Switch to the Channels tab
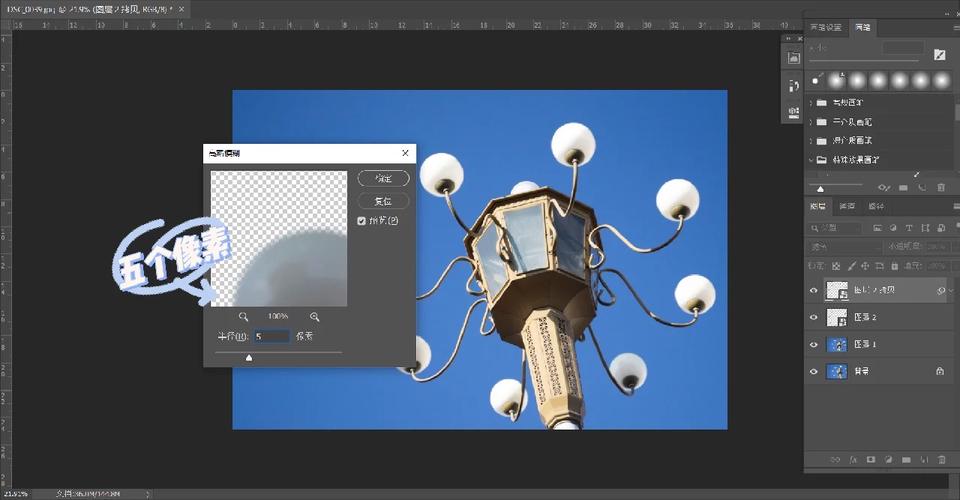 point(846,207)
